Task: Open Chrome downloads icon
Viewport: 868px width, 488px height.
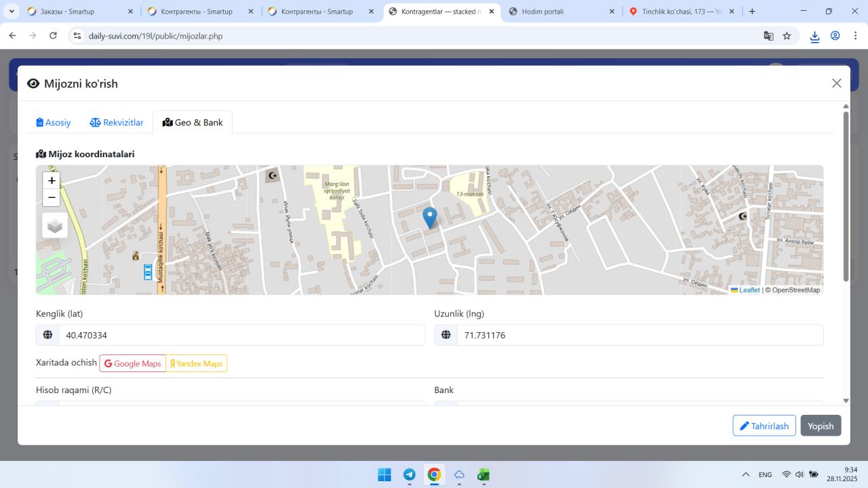Action: pos(814,37)
